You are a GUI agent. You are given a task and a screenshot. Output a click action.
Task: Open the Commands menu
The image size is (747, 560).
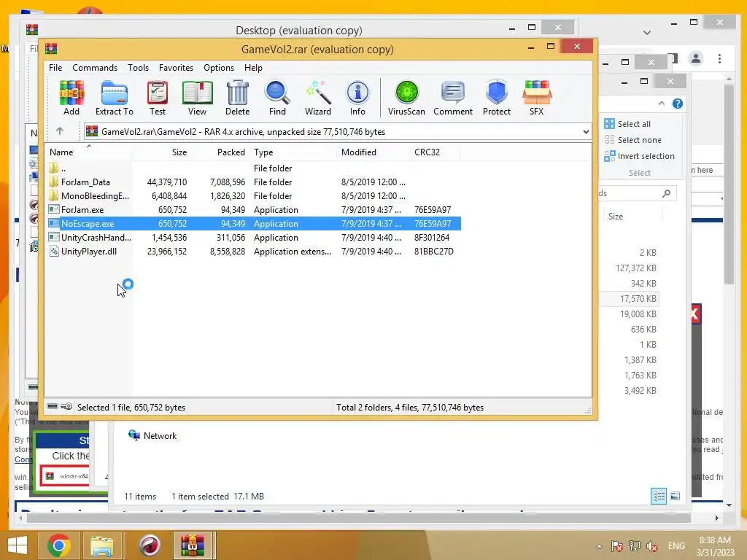pyautogui.click(x=95, y=68)
